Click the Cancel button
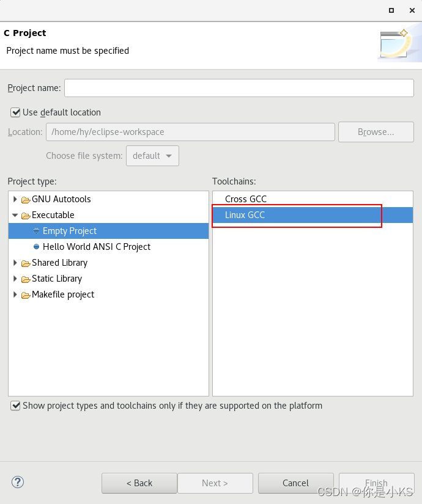Image resolution: width=422 pixels, height=504 pixels. pyautogui.click(x=296, y=483)
